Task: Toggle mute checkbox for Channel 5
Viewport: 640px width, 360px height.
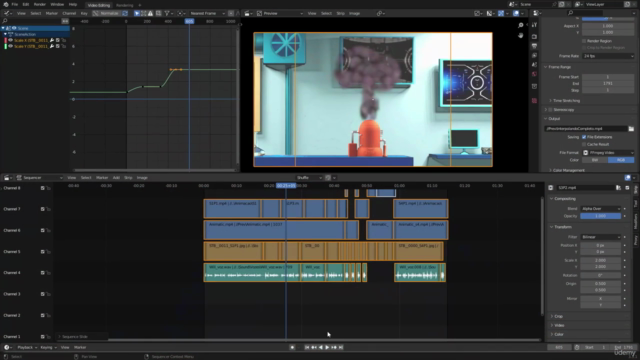Action: [x=42, y=251]
